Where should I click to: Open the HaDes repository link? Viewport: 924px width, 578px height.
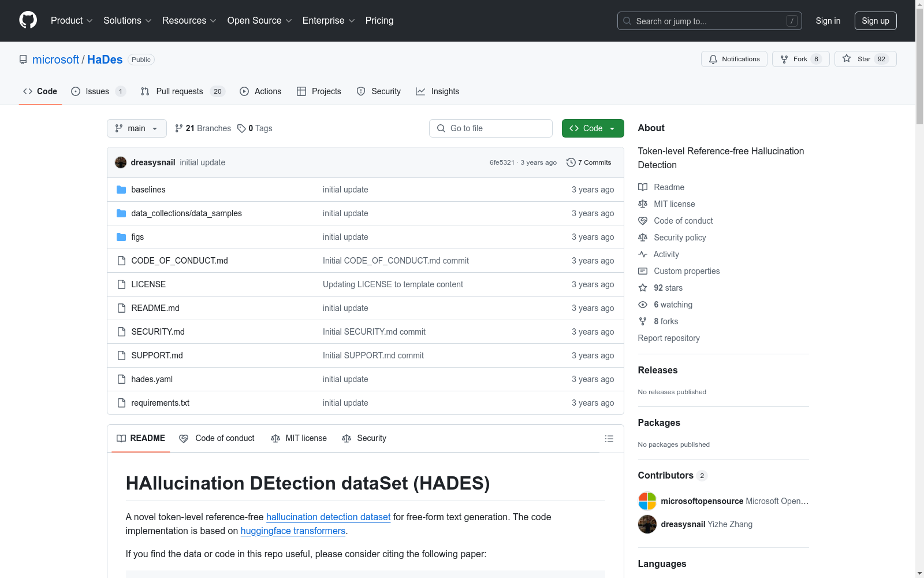pos(105,60)
